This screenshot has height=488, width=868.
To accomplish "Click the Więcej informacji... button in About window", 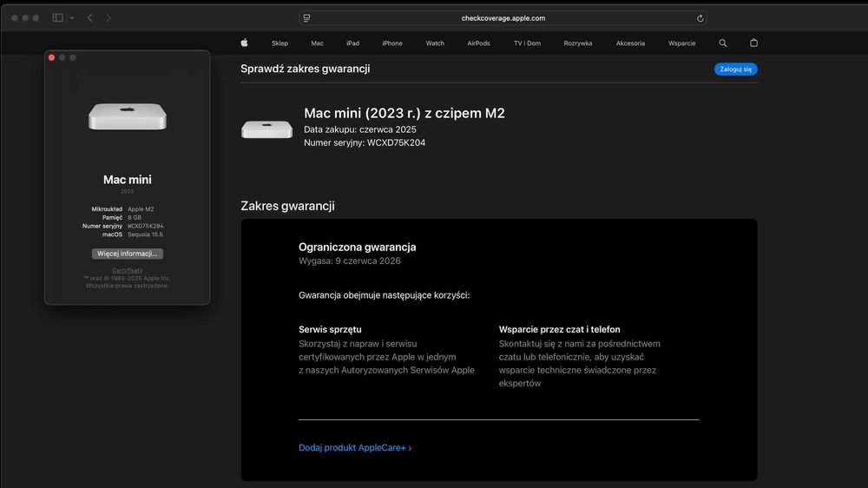I will pos(128,254).
